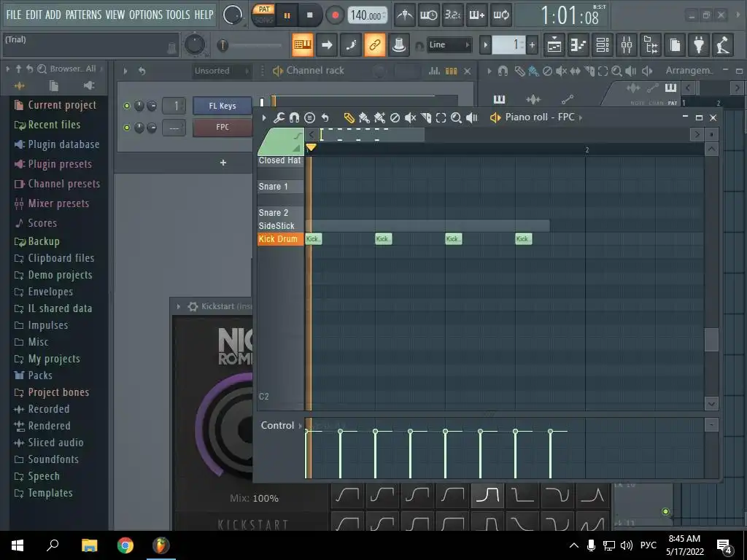Open the ADD menu
Viewport: 747px width, 560px height.
pos(53,15)
